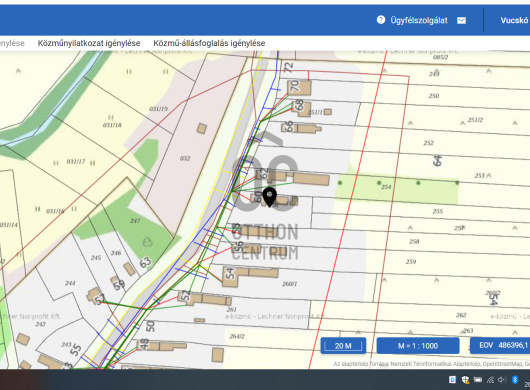Select parcel label 031/19
This screenshot has height=390, width=530.
tap(158, 109)
